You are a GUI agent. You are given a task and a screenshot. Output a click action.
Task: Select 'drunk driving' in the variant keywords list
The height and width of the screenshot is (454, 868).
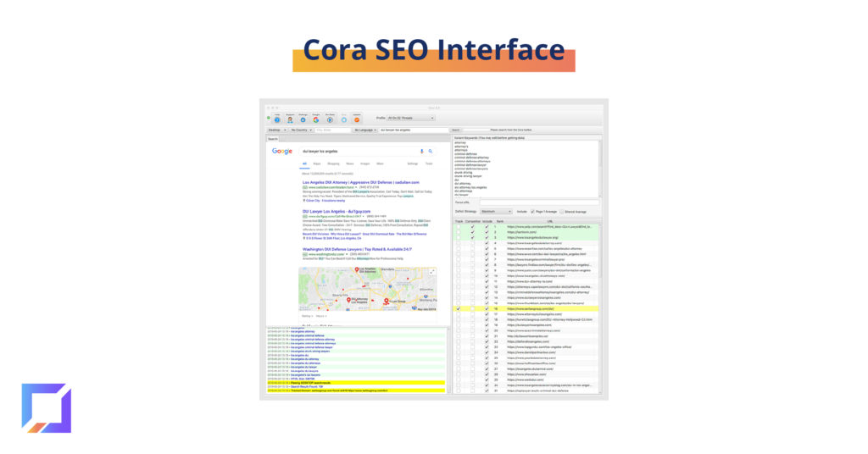(464, 173)
